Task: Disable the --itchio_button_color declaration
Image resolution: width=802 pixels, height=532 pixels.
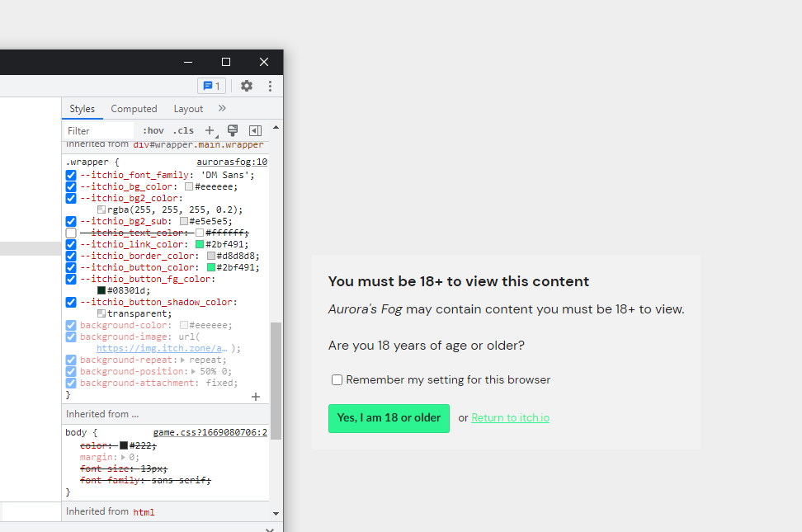Action: click(71, 267)
